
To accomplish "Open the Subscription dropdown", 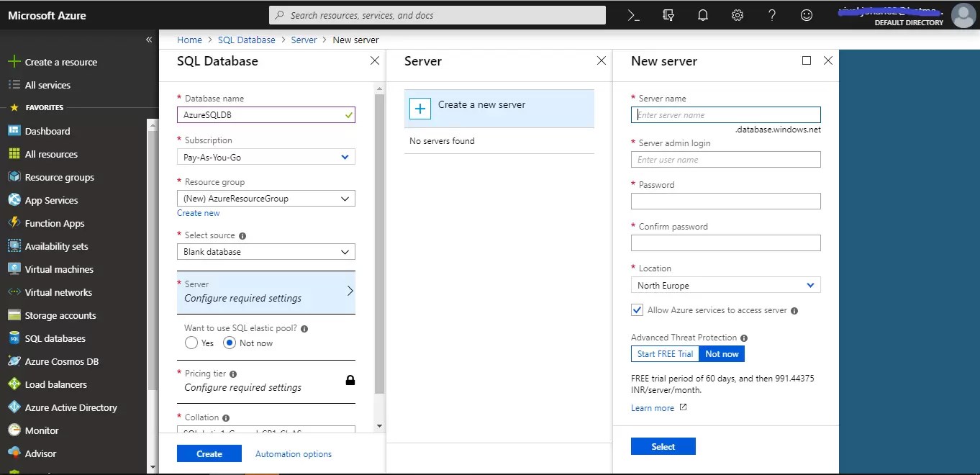I will [266, 157].
